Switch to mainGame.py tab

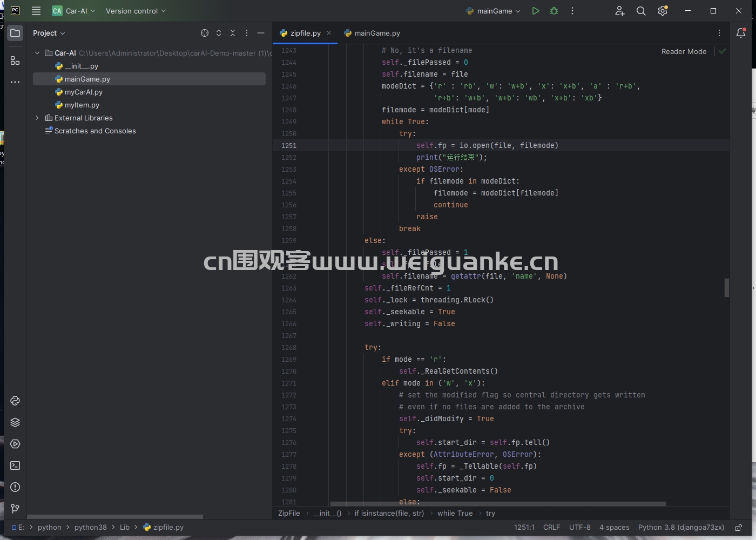click(372, 33)
